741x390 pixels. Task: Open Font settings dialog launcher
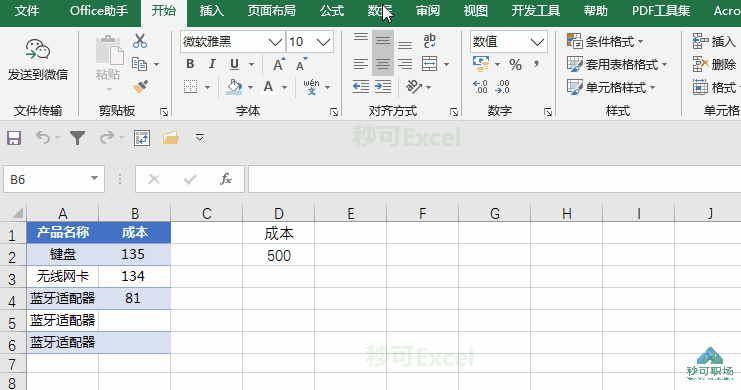click(334, 112)
